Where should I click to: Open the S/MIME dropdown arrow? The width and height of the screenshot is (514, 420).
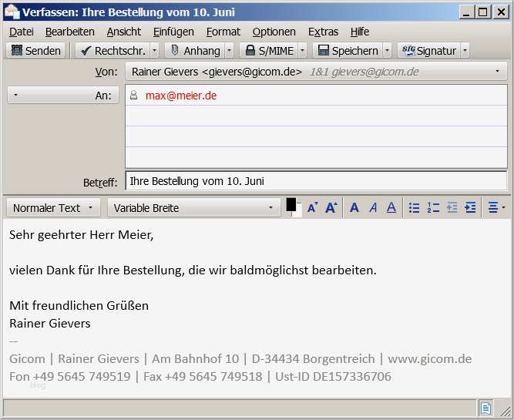pyautogui.click(x=303, y=51)
